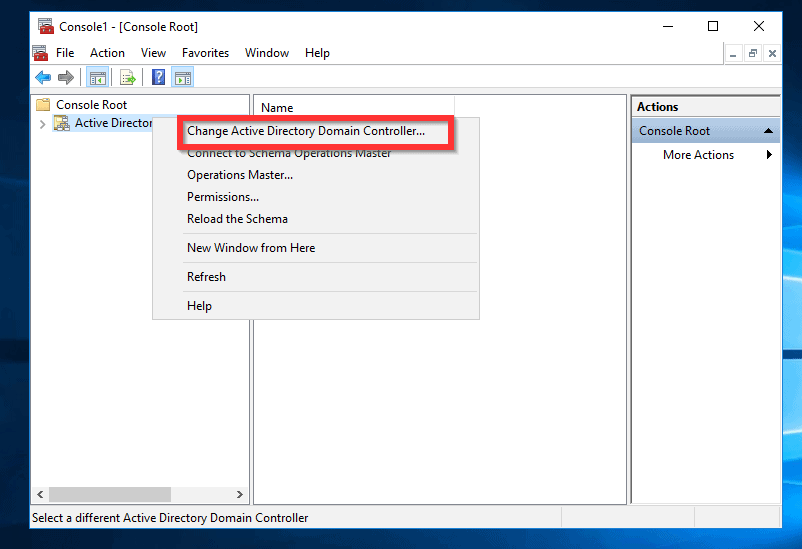This screenshot has height=549, width=802.
Task: Open the Favorites menu
Action: (205, 53)
